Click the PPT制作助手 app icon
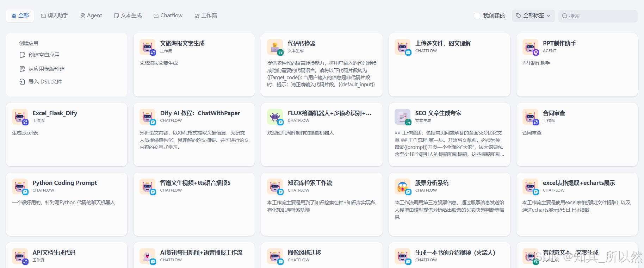This screenshot has width=644, height=268. pos(530,47)
